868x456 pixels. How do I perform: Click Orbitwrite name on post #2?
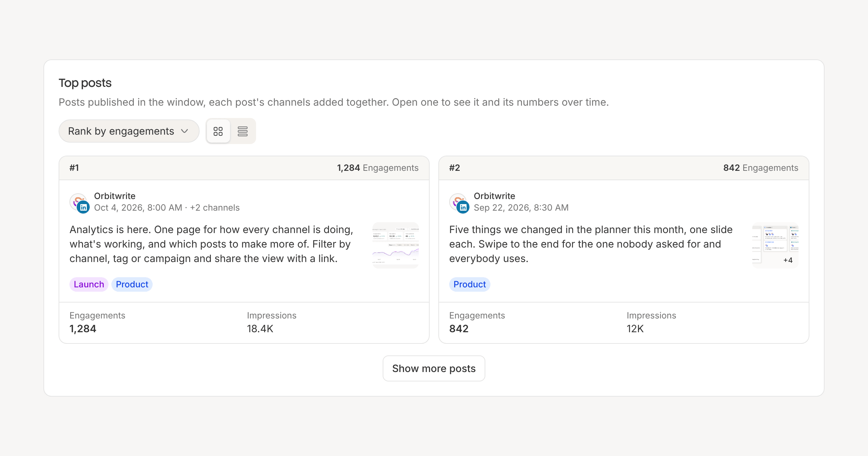(494, 196)
